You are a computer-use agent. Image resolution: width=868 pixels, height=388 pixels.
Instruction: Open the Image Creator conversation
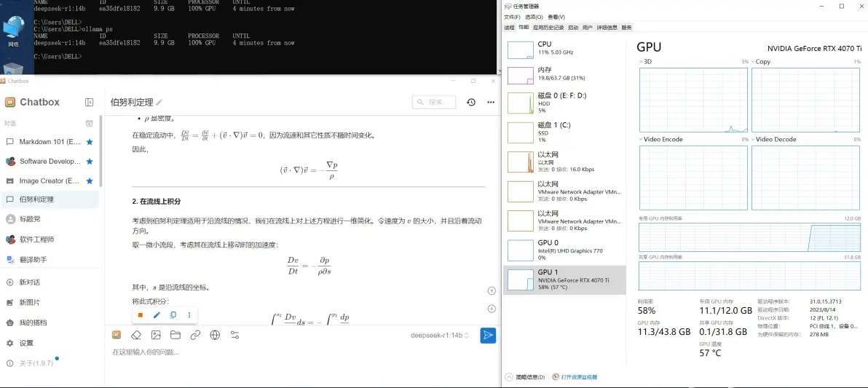point(50,181)
